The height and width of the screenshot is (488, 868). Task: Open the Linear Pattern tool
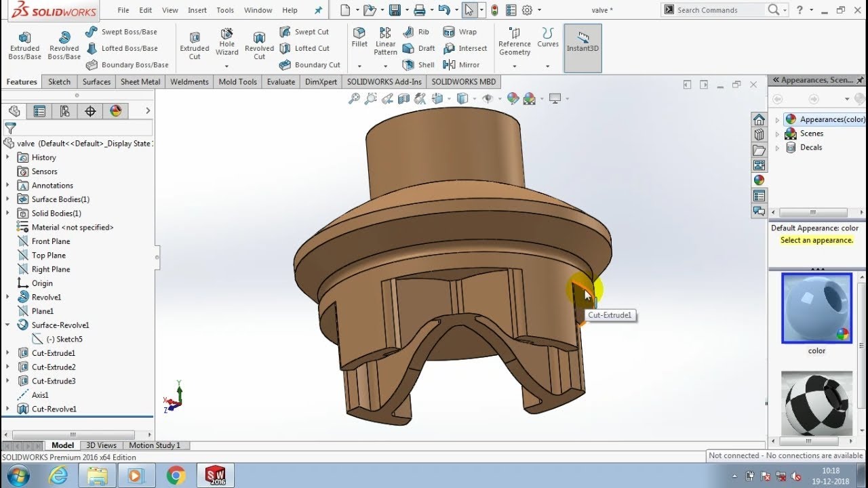coord(385,42)
